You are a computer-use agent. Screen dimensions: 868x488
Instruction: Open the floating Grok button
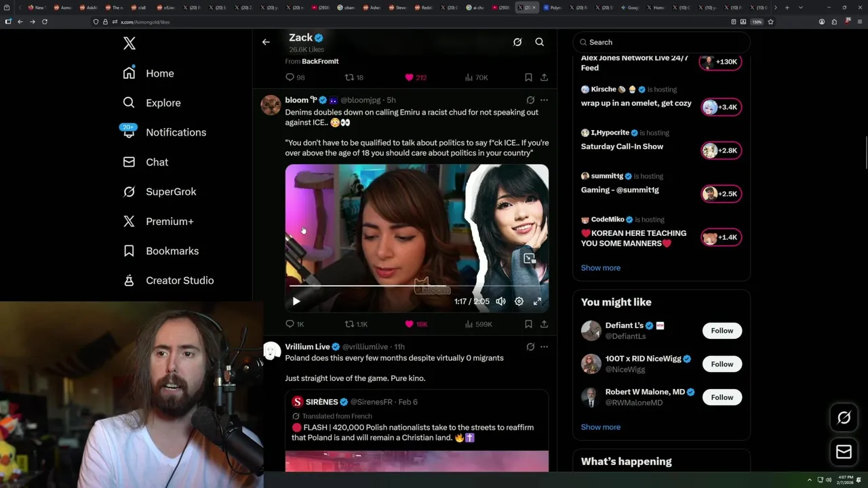point(844,418)
